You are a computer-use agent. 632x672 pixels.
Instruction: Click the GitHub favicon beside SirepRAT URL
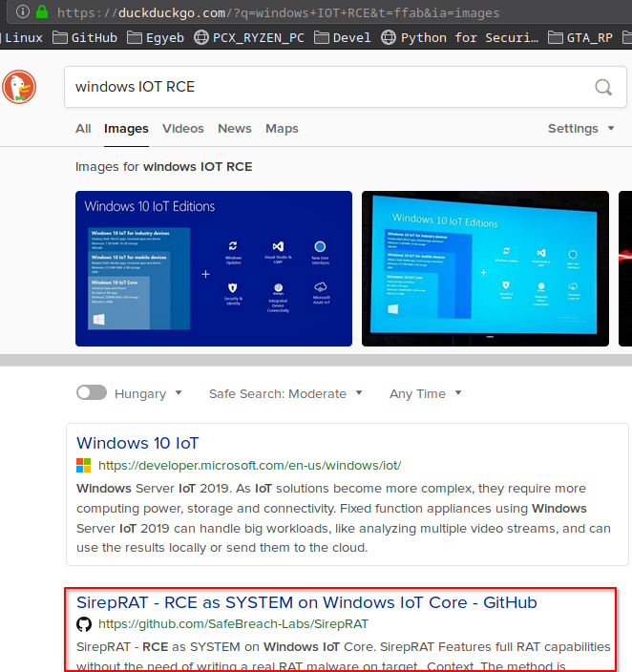(84, 624)
